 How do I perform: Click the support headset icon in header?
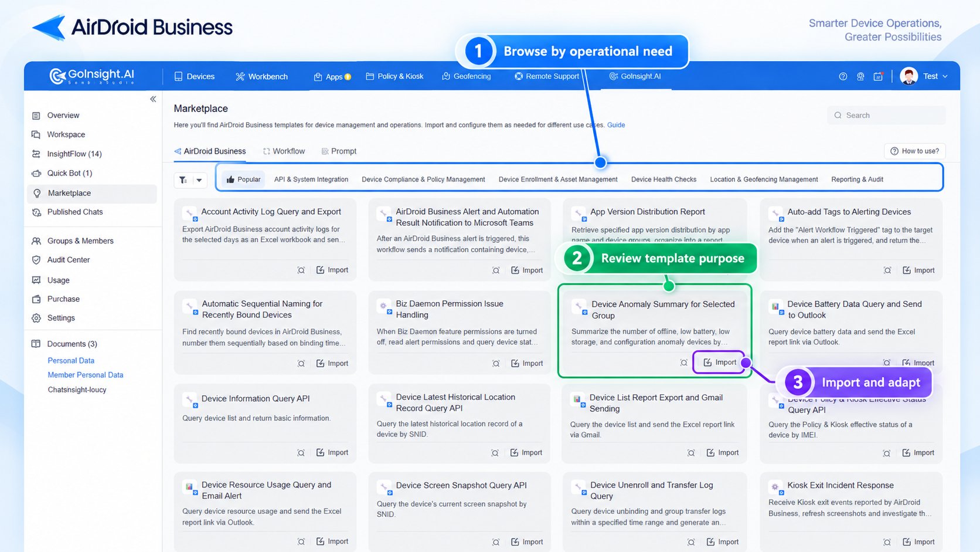click(860, 76)
